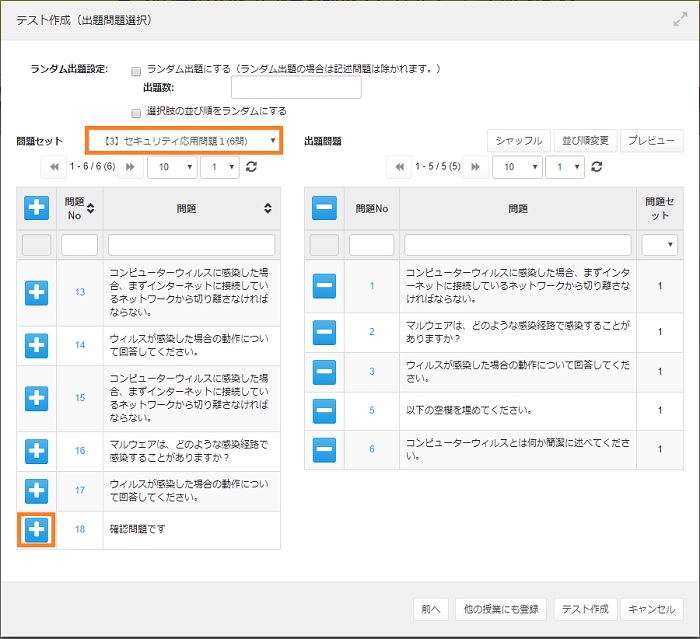
Task: Click the シャッフル button
Action: click(519, 141)
